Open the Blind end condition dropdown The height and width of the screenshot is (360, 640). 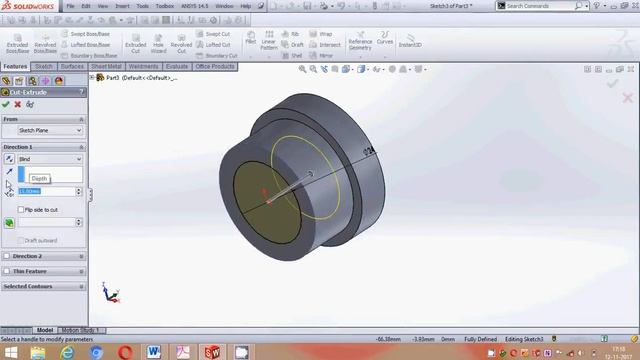click(50, 159)
